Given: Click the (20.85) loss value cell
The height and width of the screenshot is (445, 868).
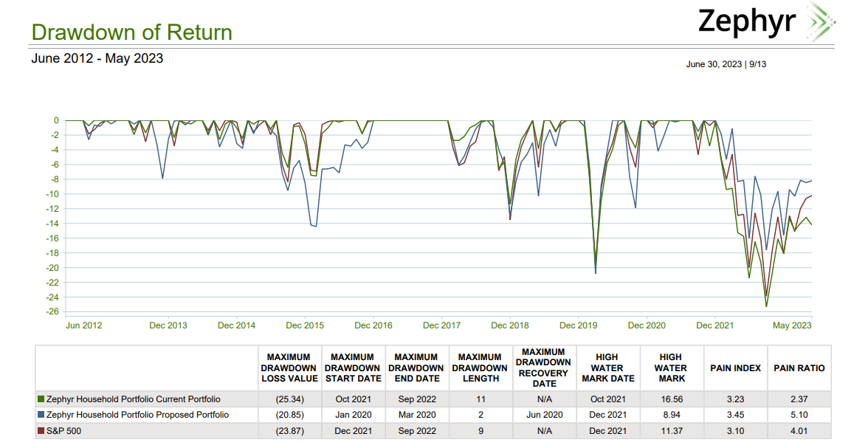Looking at the screenshot, I should coord(289,415).
